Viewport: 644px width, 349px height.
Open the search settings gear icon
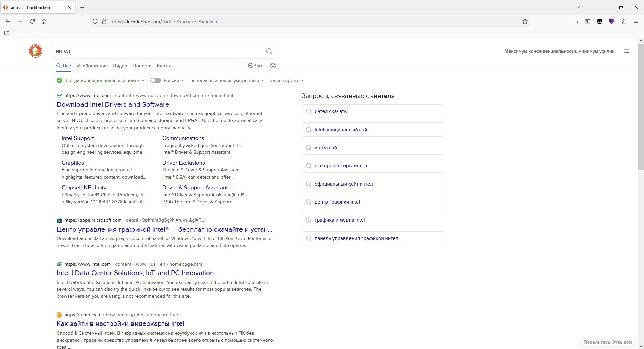coord(273,66)
